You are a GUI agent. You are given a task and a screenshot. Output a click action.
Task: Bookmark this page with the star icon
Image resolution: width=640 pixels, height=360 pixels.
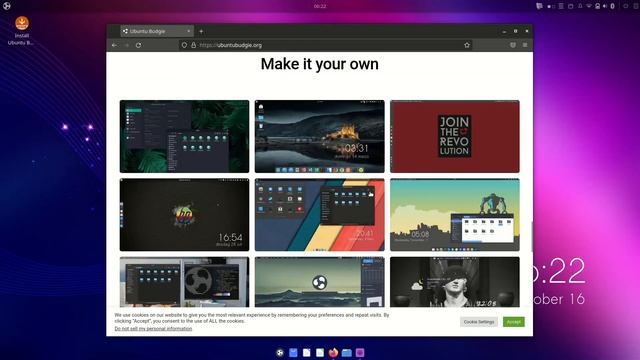pyautogui.click(x=467, y=45)
